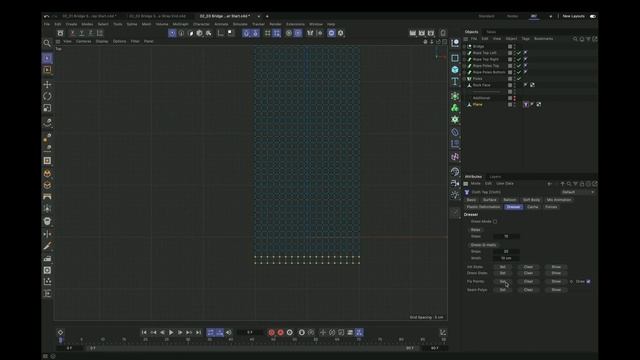Screen dimensions: 640x360
Task: Click Play forward in the timeline
Action: (x=171, y=333)
